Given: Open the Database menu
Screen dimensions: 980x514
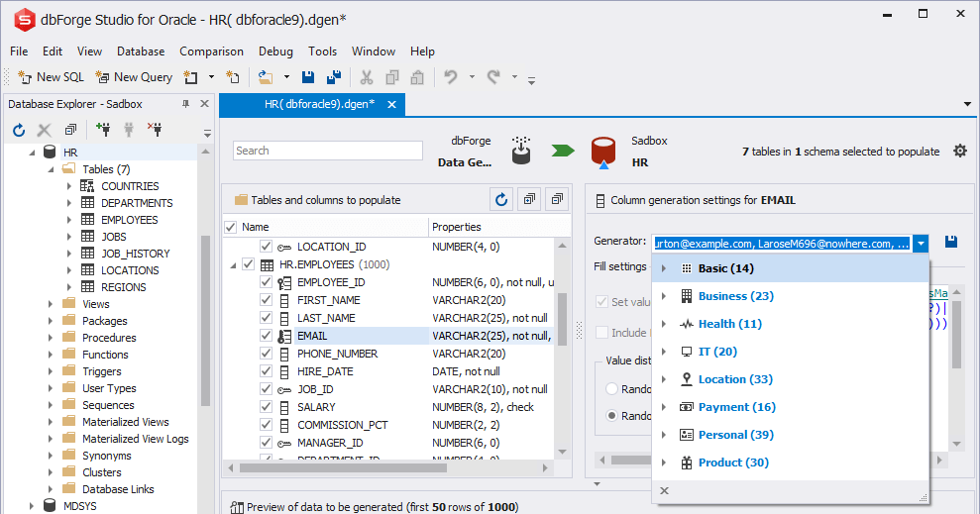Looking at the screenshot, I should pos(141,51).
